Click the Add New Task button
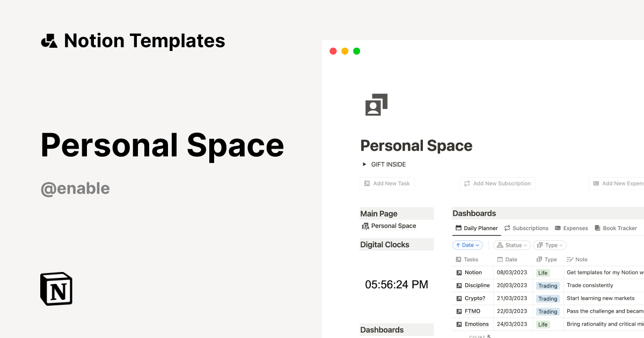Viewport: 644px width, 338px height. (x=387, y=183)
